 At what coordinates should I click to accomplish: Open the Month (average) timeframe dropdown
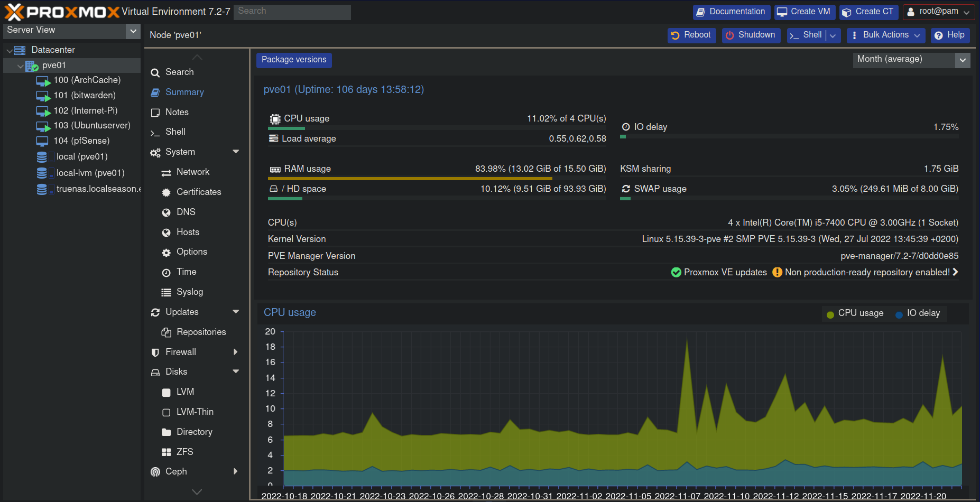(963, 60)
